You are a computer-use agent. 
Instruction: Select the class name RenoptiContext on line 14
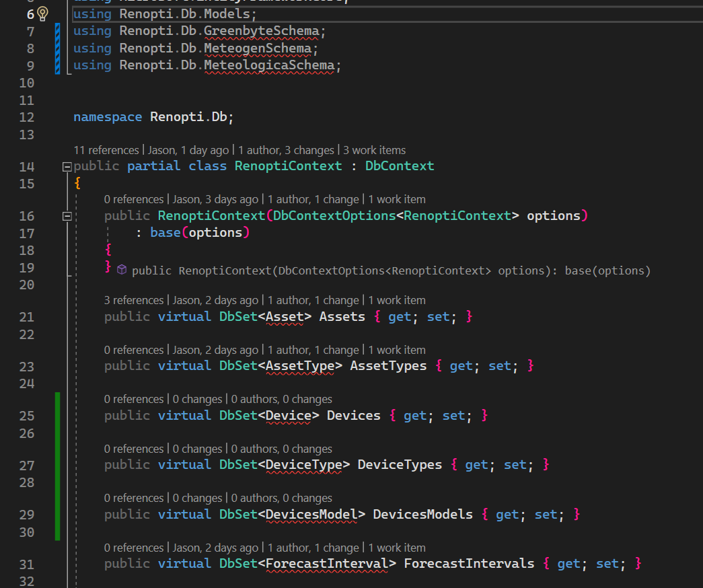tap(288, 166)
